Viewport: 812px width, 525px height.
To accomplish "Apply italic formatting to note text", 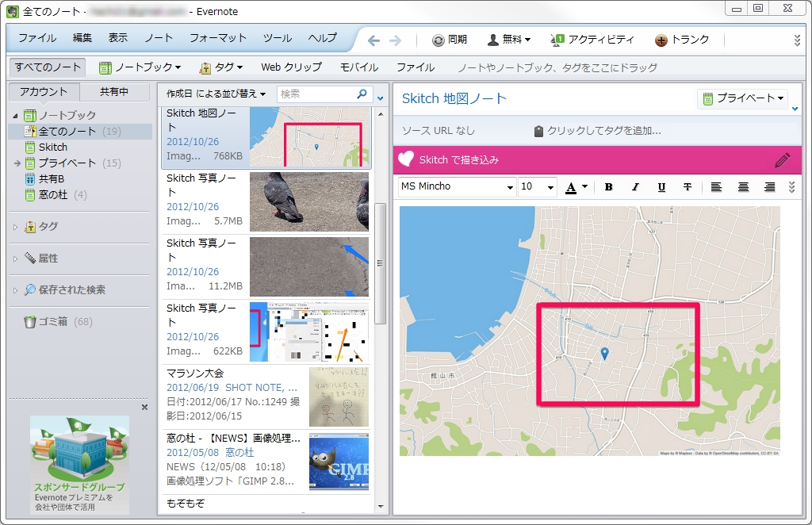I will coord(634,187).
